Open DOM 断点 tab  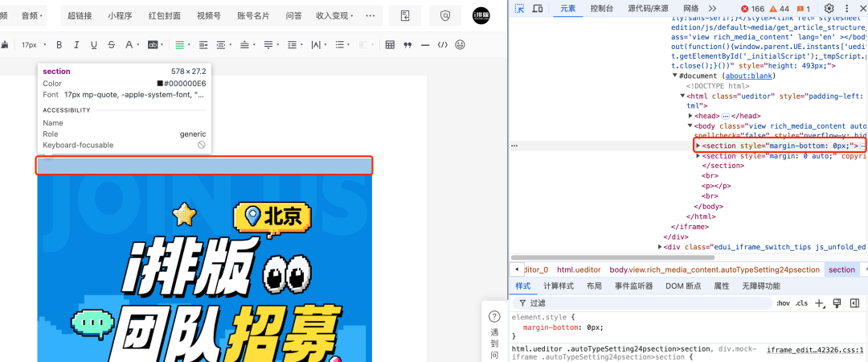[682, 286]
